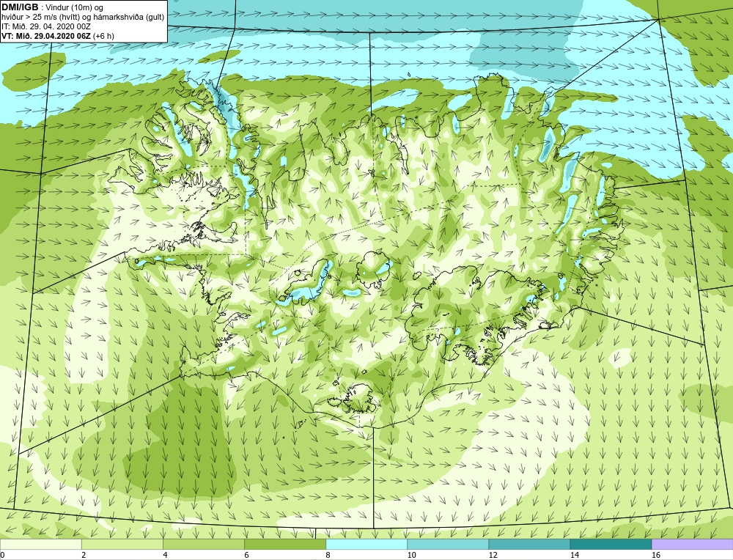
Task: Click the "8" label on the wind scale
Action: click(x=328, y=555)
